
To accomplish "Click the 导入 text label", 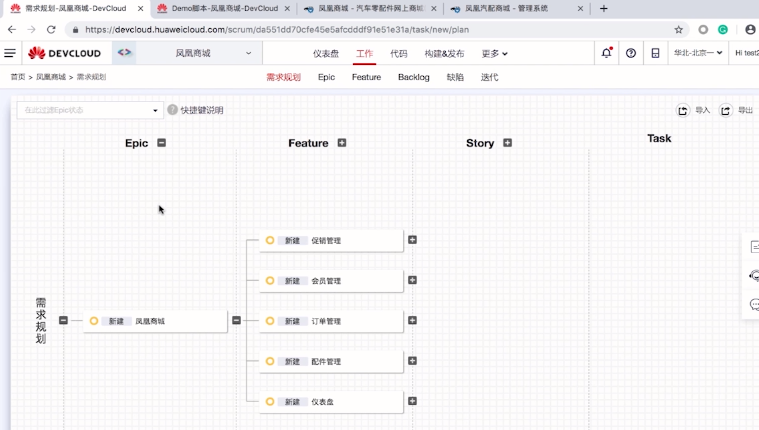I will 702,110.
